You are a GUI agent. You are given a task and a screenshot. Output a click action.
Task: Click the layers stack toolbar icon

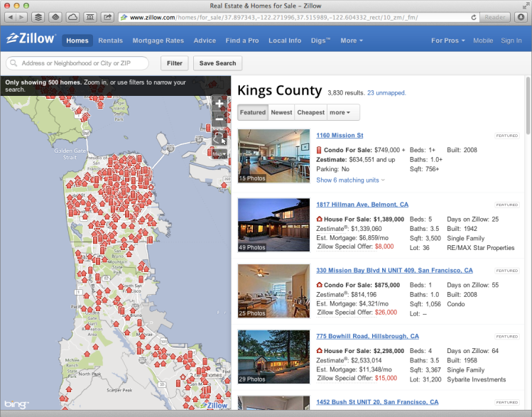(x=38, y=17)
